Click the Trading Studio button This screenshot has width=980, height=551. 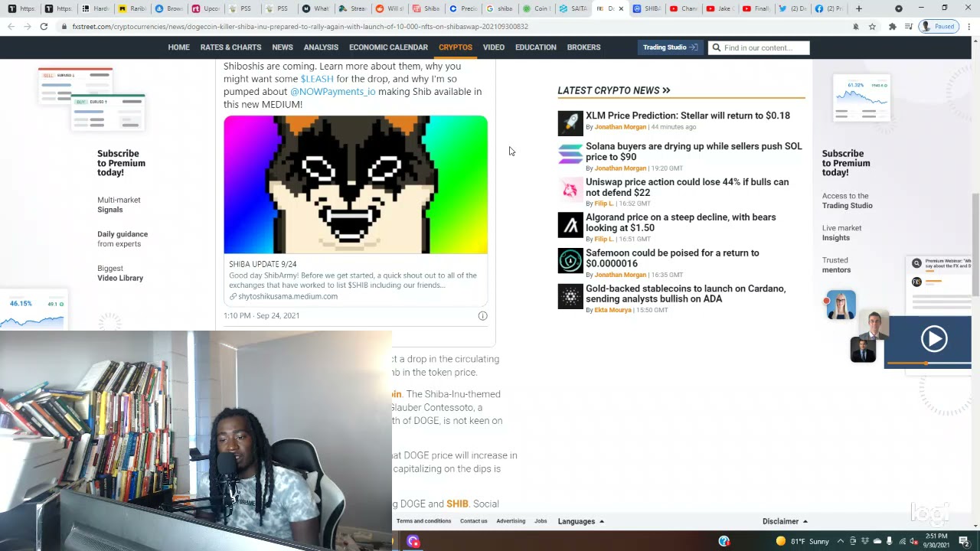tap(670, 47)
